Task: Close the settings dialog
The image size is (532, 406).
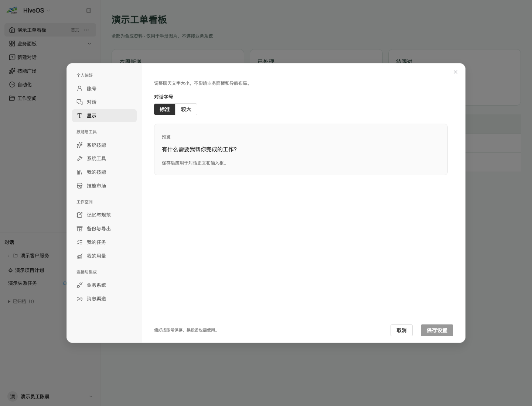Action: point(456,72)
